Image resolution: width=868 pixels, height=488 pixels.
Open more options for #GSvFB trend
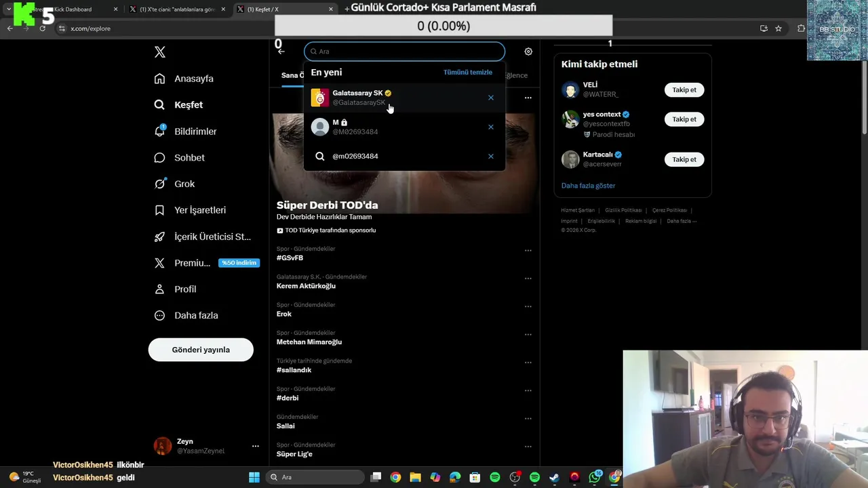pos(528,251)
